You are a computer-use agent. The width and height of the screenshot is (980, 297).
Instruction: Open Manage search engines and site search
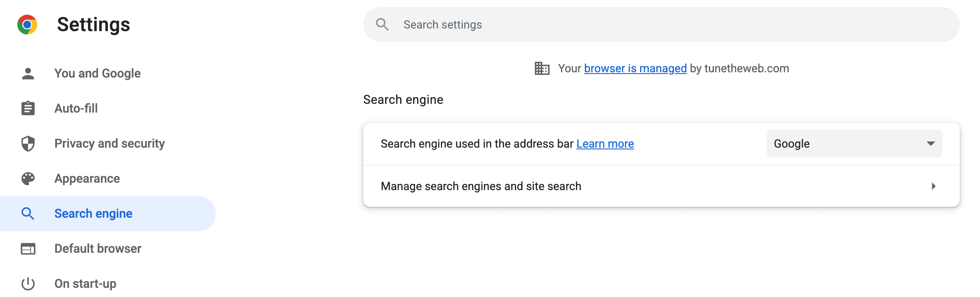481,186
